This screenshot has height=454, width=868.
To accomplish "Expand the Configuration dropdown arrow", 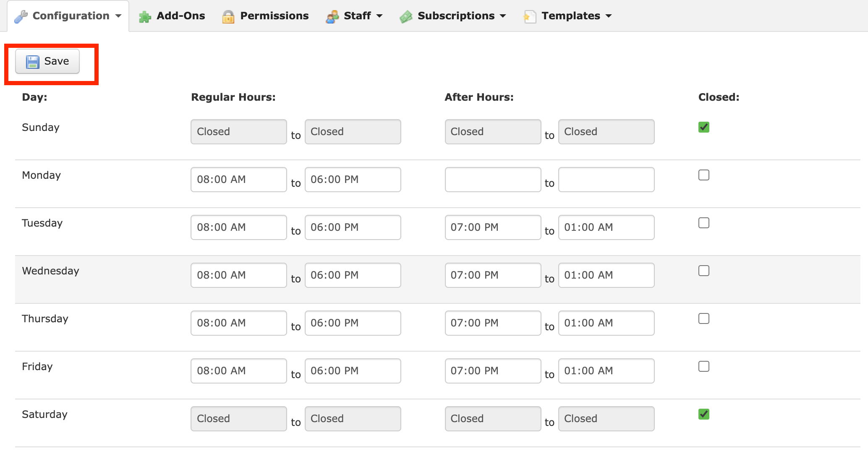I will pyautogui.click(x=118, y=16).
